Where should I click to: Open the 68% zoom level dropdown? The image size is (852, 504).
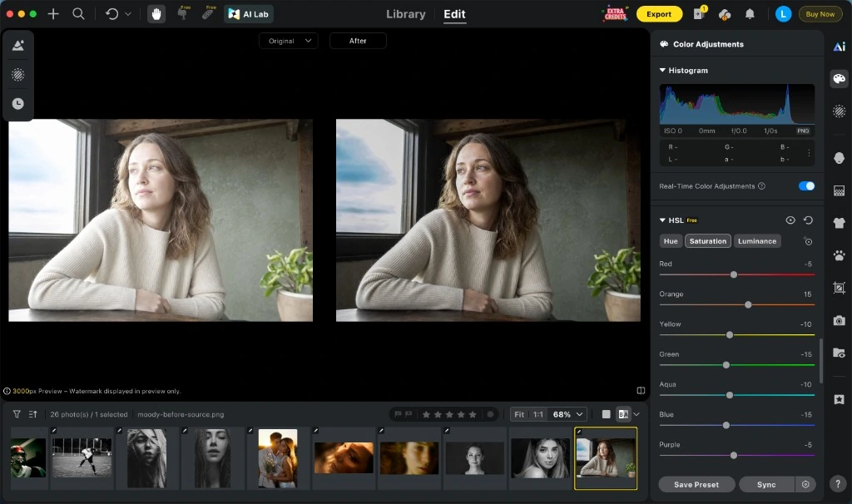pos(567,414)
